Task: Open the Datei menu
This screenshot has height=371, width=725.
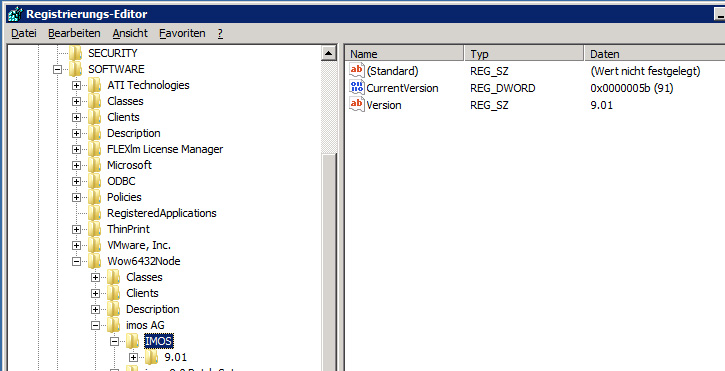Action: coord(24,33)
